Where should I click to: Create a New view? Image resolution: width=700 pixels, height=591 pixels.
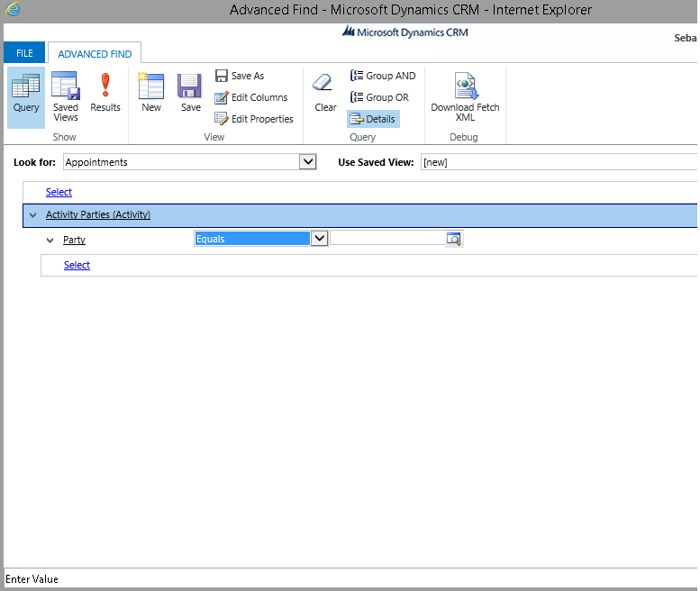point(151,93)
